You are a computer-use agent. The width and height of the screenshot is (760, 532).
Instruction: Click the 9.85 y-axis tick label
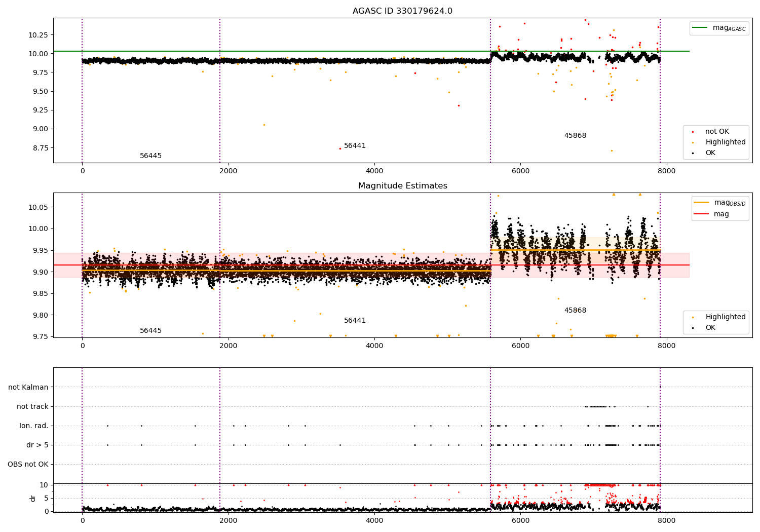[41, 294]
